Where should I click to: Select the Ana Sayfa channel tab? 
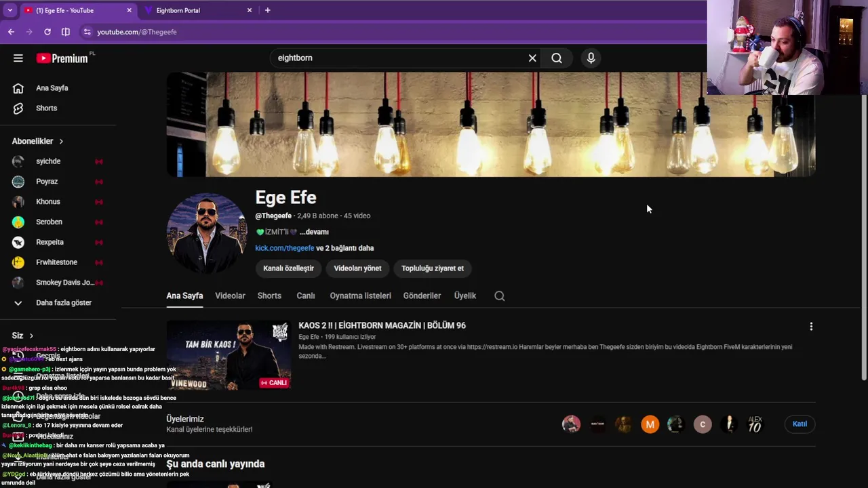184,296
